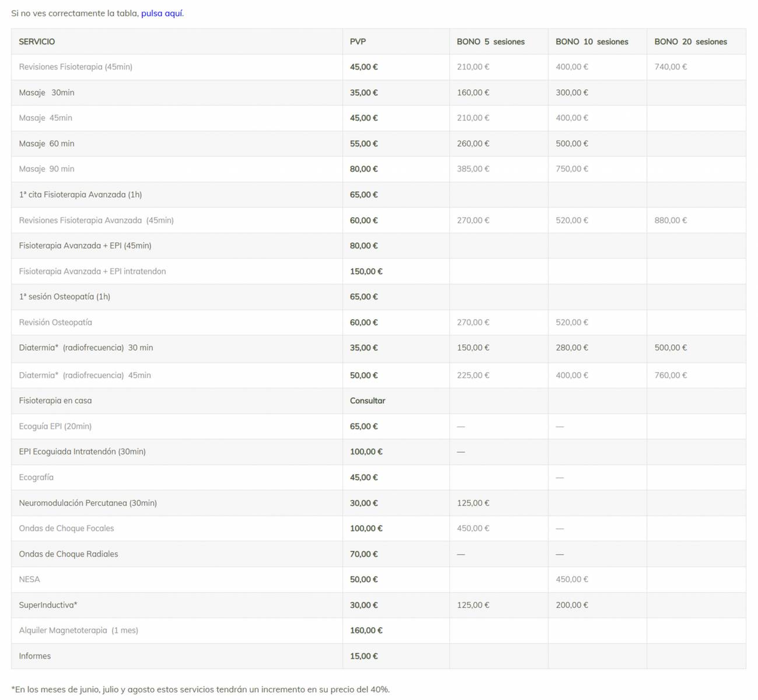
Task: Click the 'Masaje 60 min' service cell
Action: (47, 143)
